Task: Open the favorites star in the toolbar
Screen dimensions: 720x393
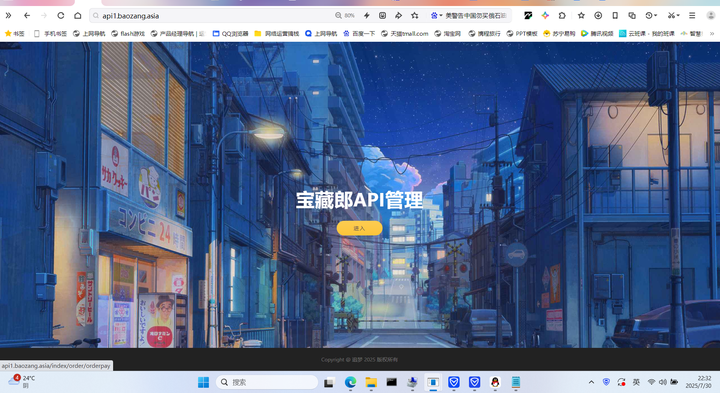Action: (581, 16)
